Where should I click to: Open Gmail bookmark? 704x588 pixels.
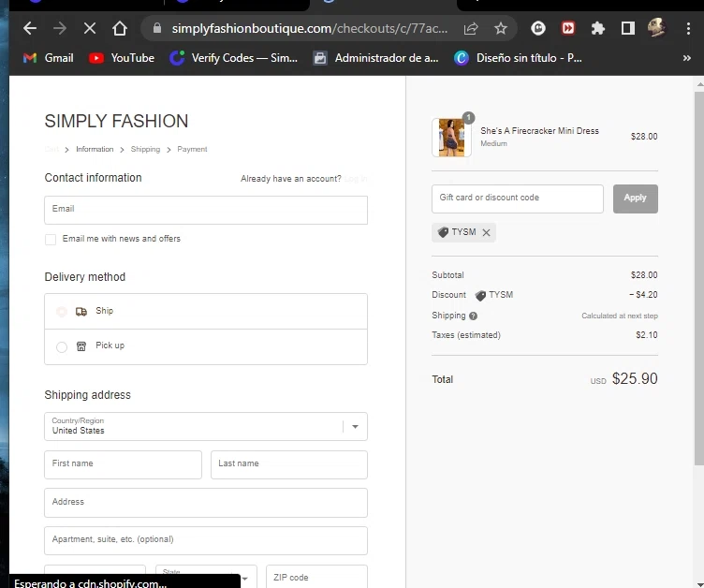[x=49, y=58]
